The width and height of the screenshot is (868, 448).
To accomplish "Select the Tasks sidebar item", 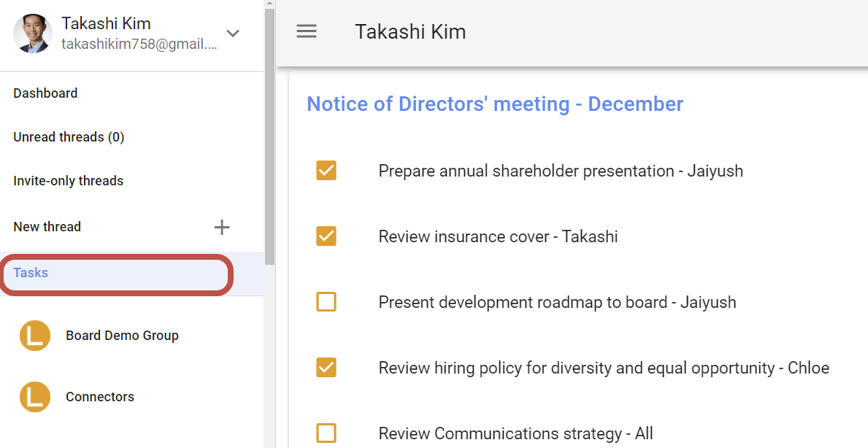I will point(31,273).
